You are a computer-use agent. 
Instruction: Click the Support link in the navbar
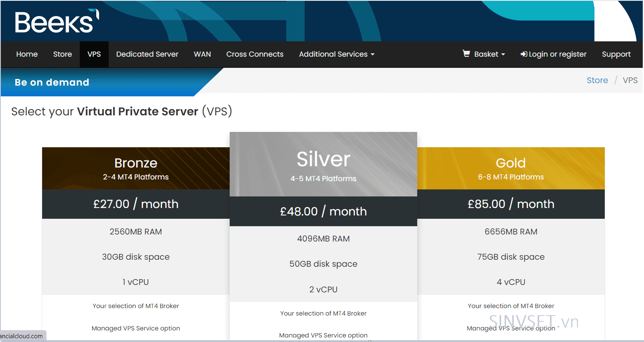coord(616,54)
